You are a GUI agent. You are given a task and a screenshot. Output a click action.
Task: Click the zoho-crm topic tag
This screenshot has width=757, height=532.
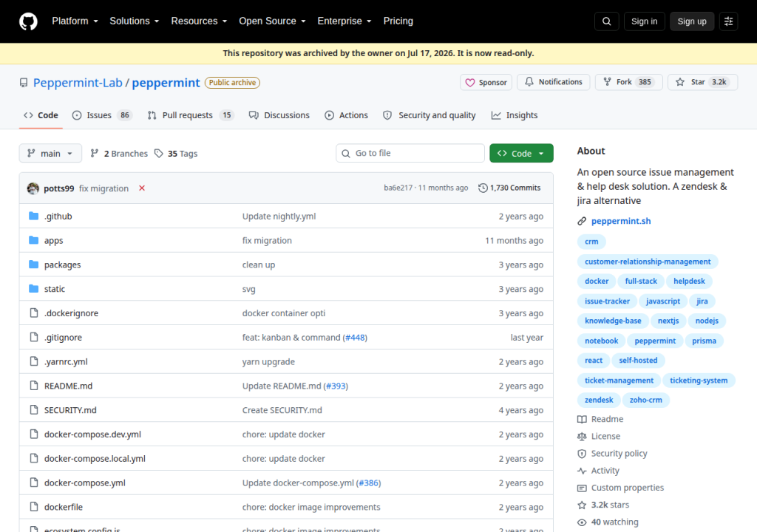click(645, 400)
